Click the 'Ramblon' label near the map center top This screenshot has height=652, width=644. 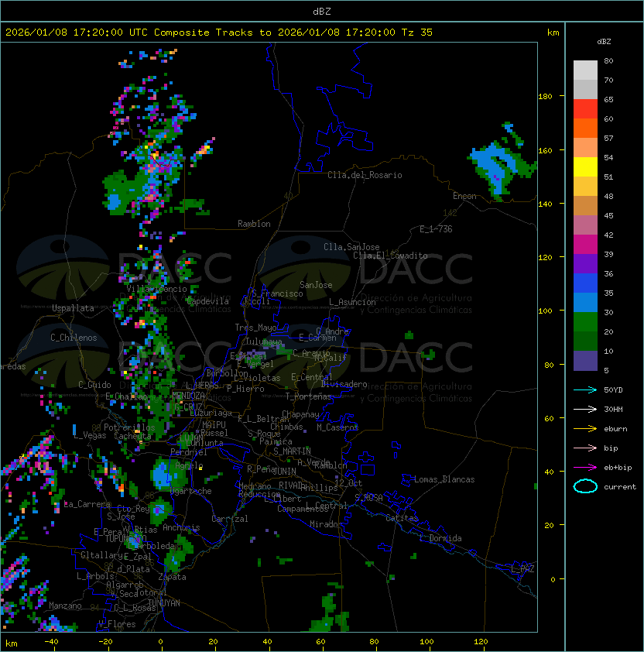pos(254,224)
